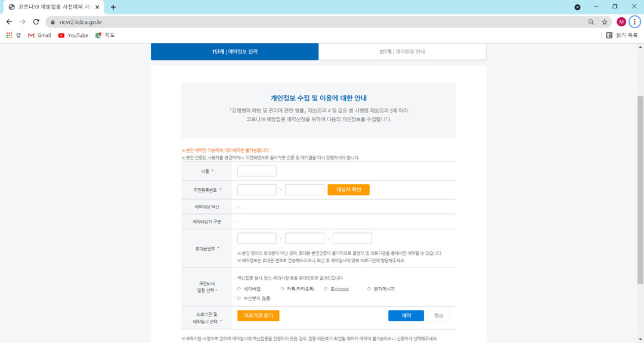
Task: Click the 이름 name input field
Action: 256,171
